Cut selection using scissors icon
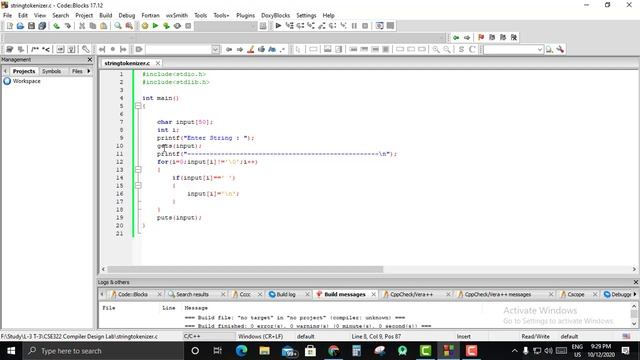The image size is (640, 360). [x=82, y=26]
